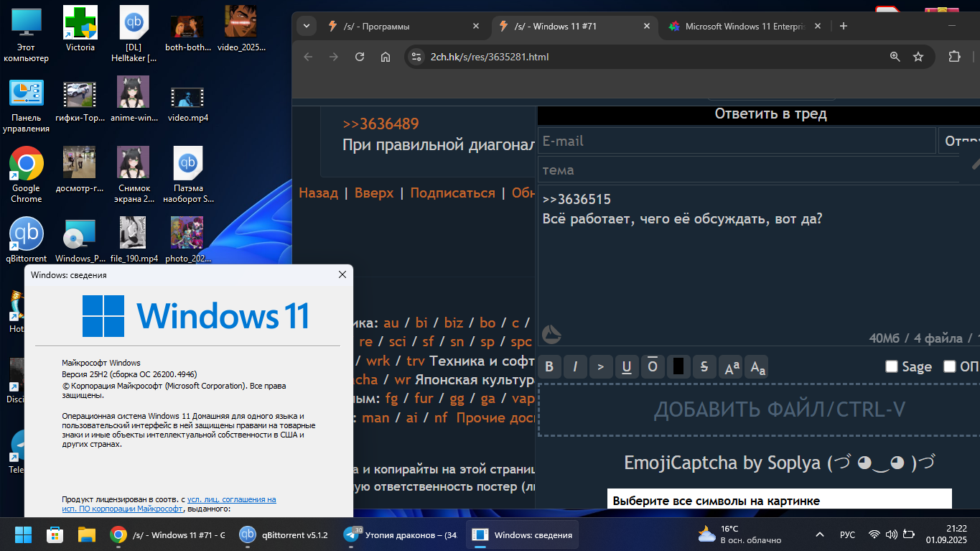Screen dimensions: 980x551
Task: Enable the Sage checkbox
Action: pos(891,366)
